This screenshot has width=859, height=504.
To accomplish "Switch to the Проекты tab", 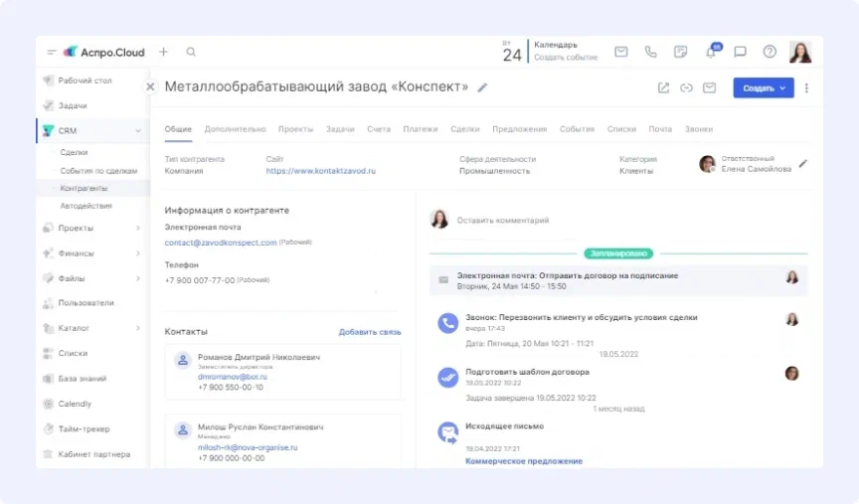I will point(296,129).
